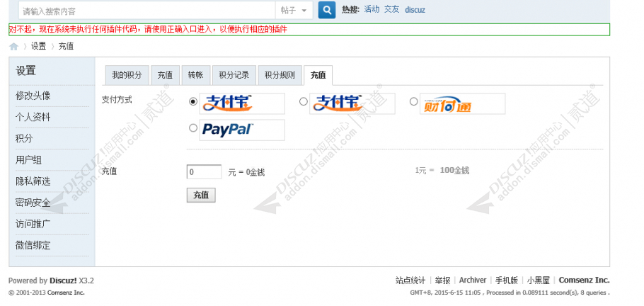Image resolution: width=644 pixels, height=306 pixels.
Task: Switch to the 我的积分 tab
Action: [127, 75]
